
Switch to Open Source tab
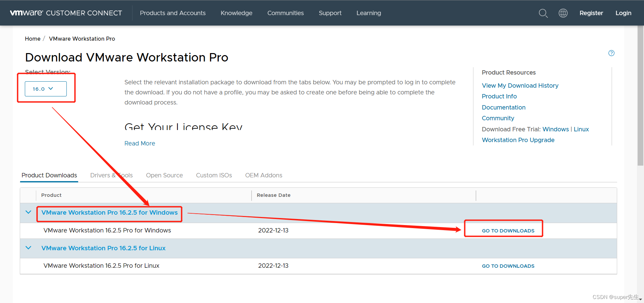(164, 175)
